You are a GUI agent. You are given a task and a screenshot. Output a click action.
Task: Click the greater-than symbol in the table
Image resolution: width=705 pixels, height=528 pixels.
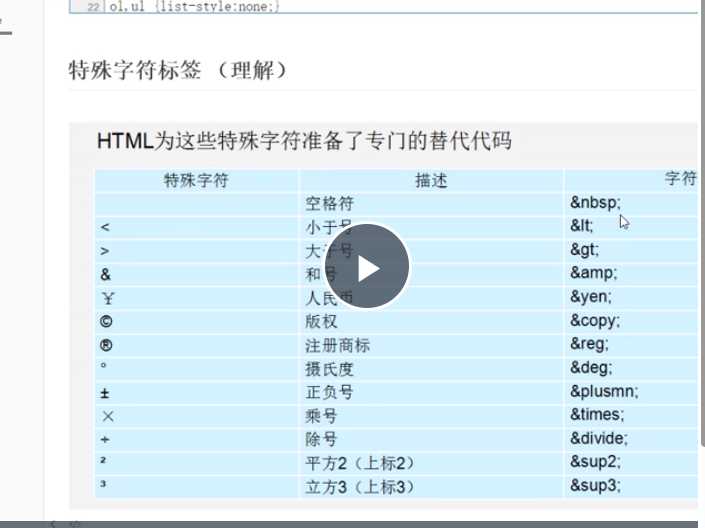click(105, 251)
